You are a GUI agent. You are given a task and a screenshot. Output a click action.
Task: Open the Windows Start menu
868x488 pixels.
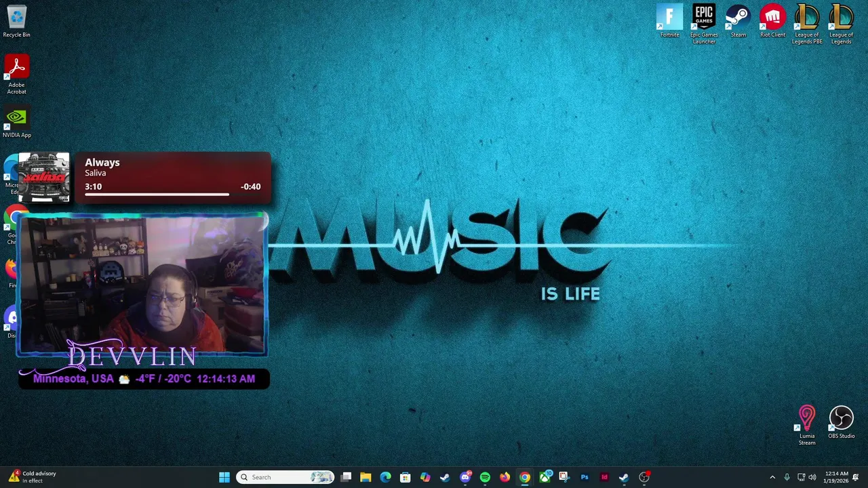point(224,477)
